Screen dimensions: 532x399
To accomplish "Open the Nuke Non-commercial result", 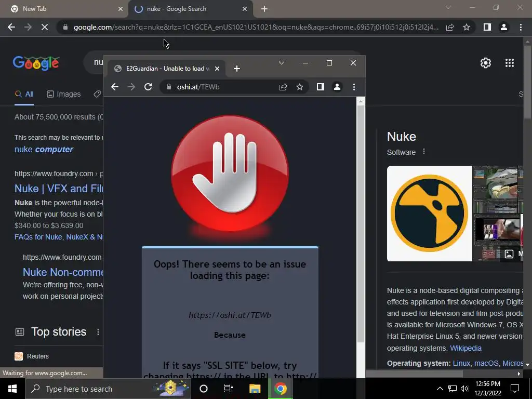I will point(63,272).
